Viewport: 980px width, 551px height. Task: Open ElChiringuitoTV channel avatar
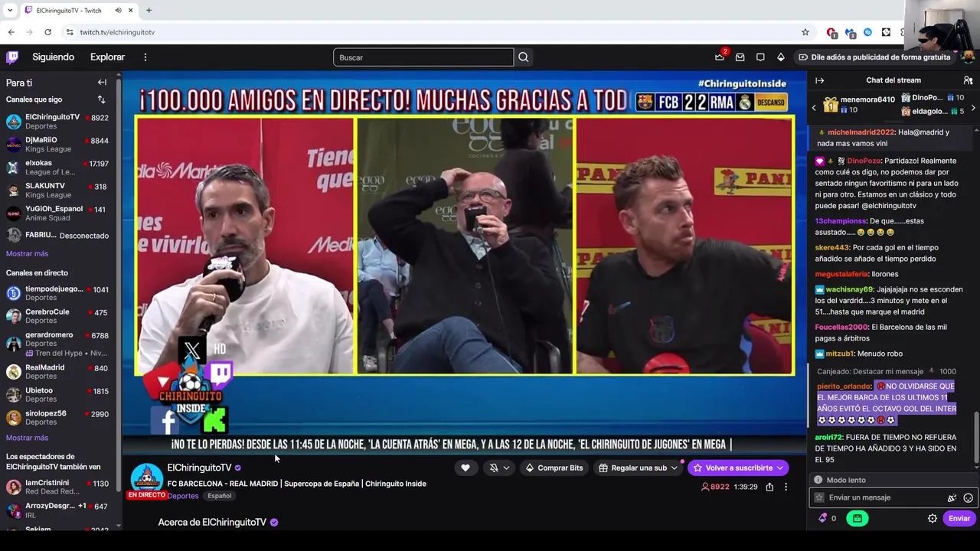point(146,479)
